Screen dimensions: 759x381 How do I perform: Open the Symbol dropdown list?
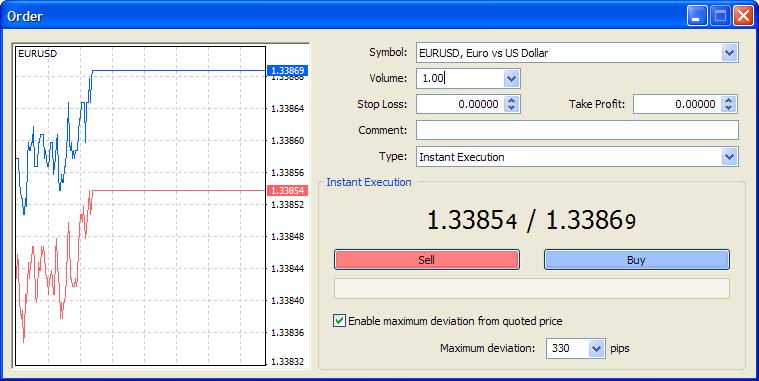(x=729, y=52)
